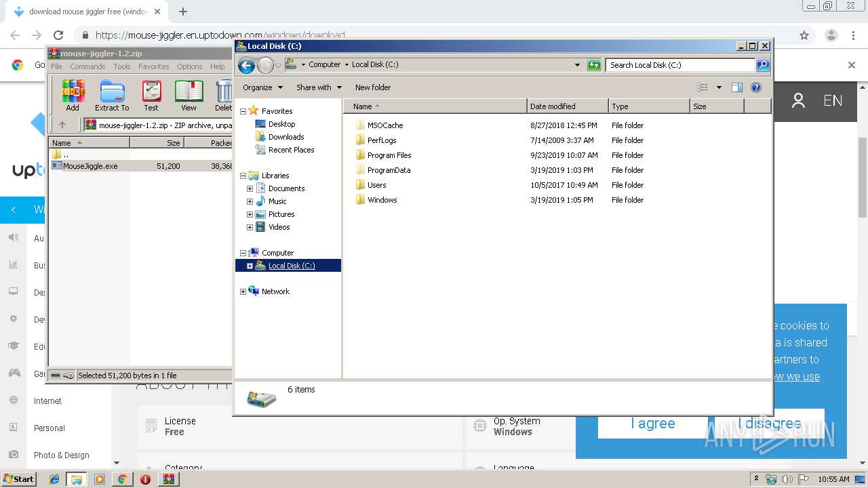Viewport: 868px width, 488px height.
Task: Open Chrome from the taskbar
Action: coord(122,479)
